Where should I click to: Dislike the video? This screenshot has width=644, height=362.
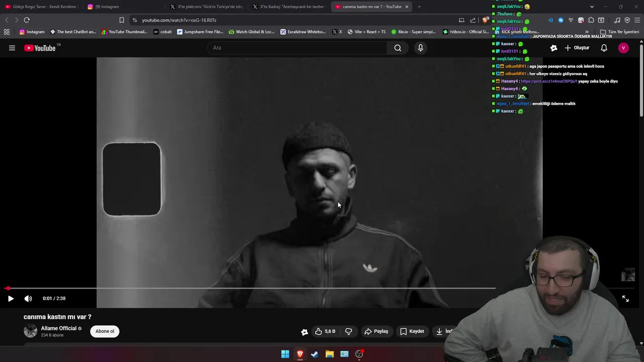click(349, 331)
